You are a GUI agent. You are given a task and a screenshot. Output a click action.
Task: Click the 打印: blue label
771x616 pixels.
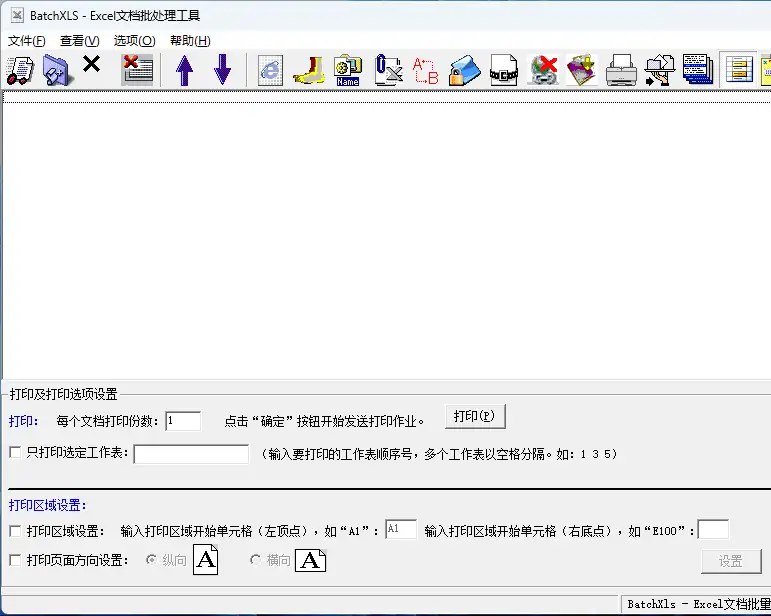pos(23,421)
